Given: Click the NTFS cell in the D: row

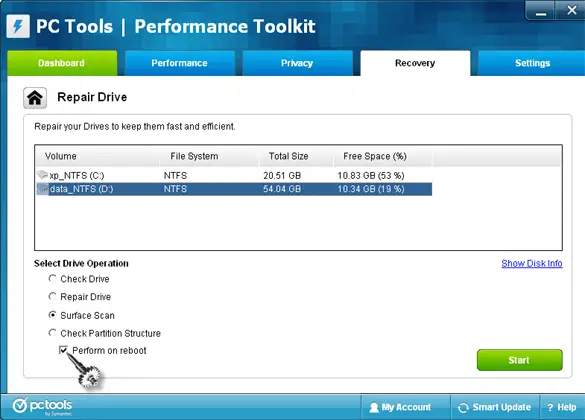Looking at the screenshot, I should click(175, 189).
